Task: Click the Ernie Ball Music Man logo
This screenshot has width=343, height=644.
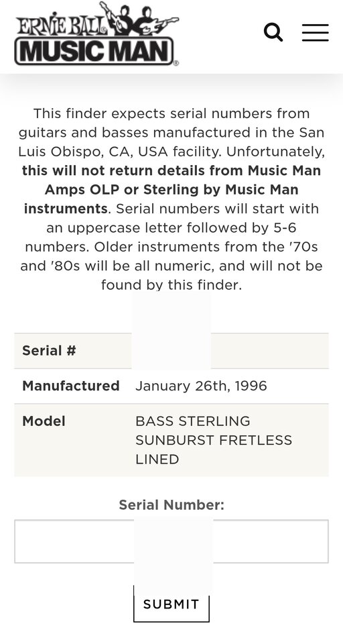Action: tap(97, 34)
